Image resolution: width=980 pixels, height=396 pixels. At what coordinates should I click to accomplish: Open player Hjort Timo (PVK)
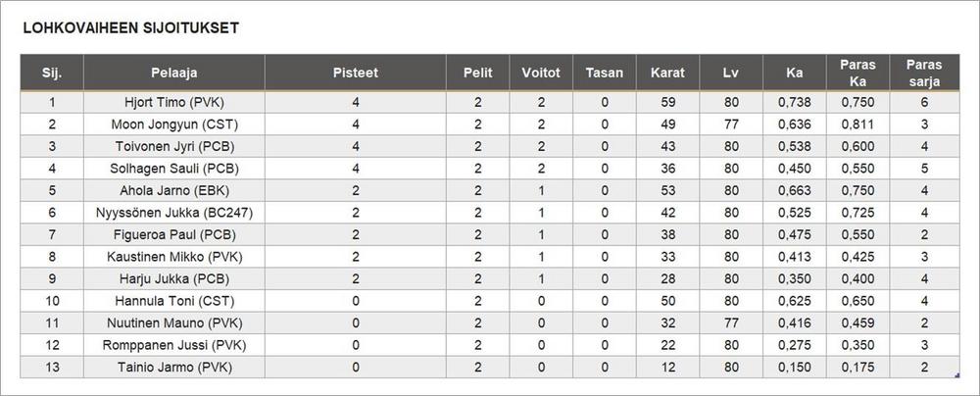point(173,102)
